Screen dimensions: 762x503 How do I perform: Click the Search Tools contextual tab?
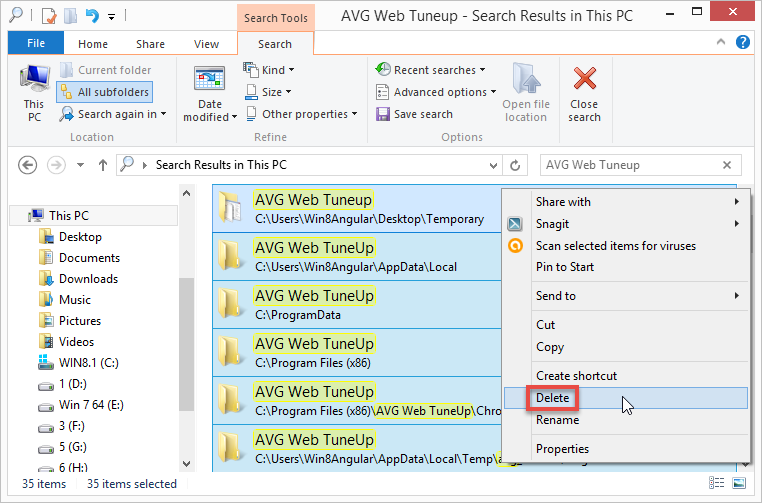276,18
